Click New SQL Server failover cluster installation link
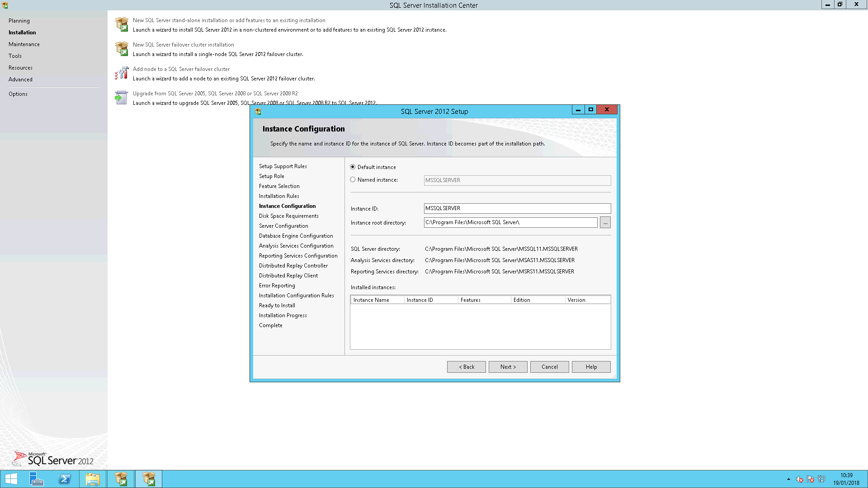Screen dimensions: 868x488 (x=184, y=45)
